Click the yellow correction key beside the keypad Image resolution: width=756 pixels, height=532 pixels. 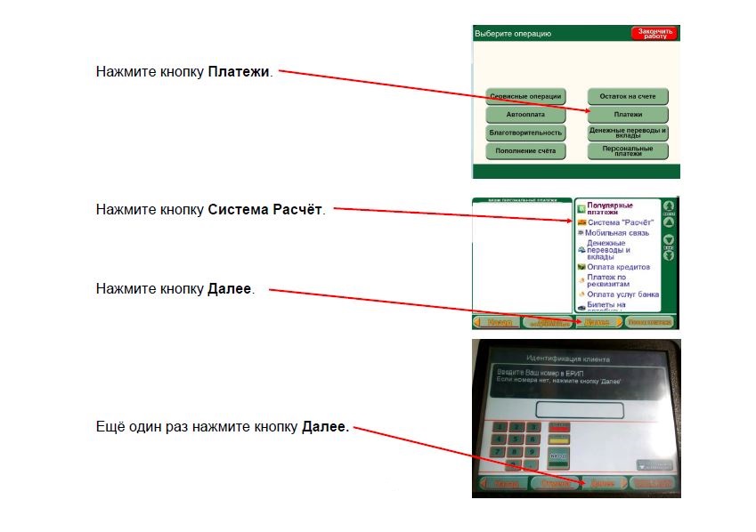(559, 439)
